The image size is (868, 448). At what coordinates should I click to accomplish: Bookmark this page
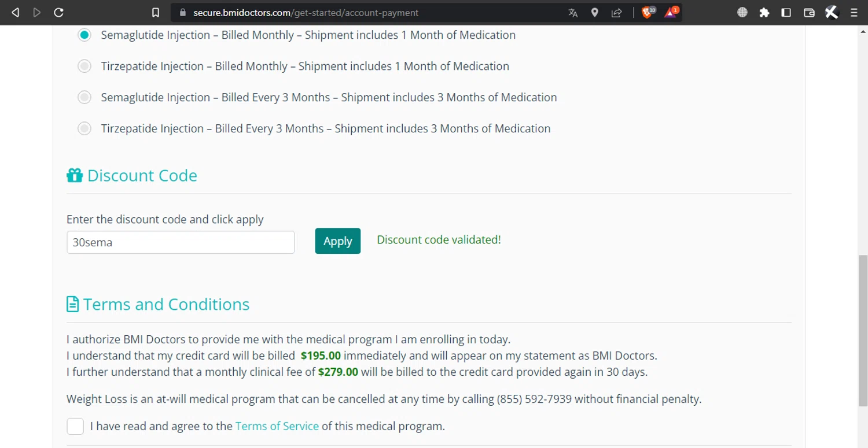pyautogui.click(x=155, y=13)
